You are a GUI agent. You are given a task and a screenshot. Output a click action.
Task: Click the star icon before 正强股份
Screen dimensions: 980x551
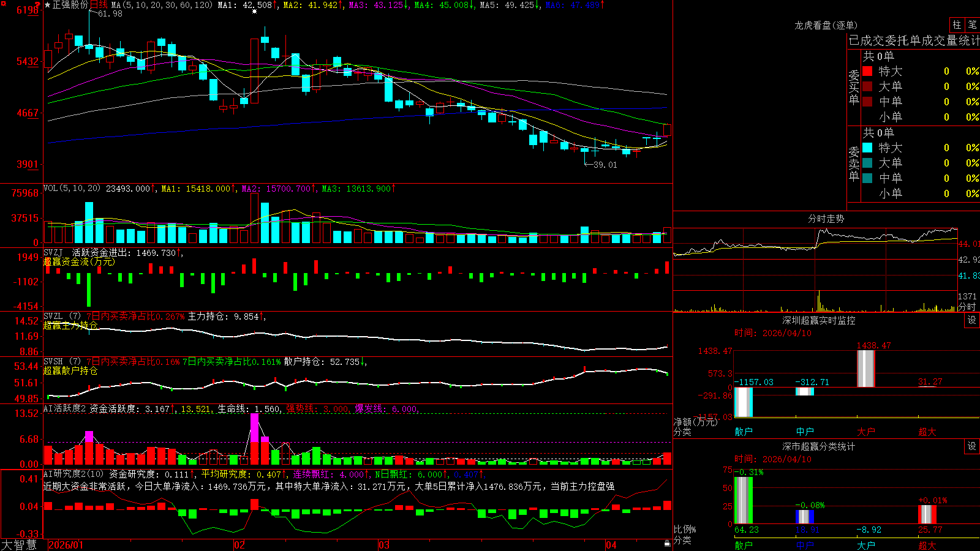47,5
